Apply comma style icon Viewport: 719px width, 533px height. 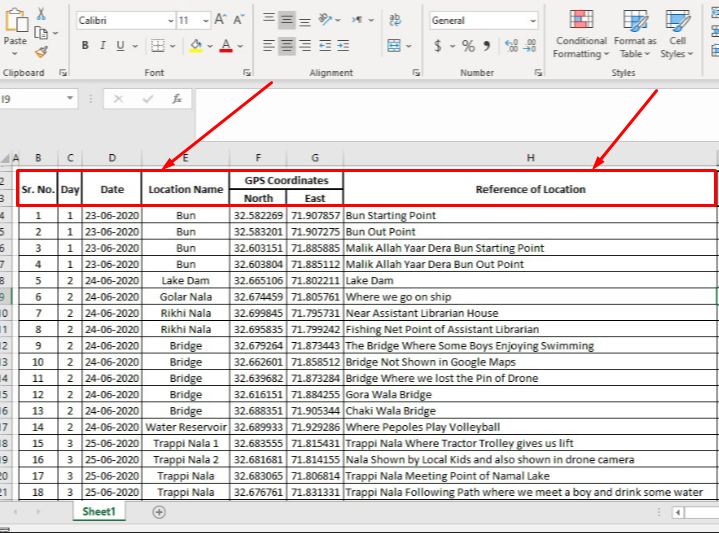(x=487, y=45)
